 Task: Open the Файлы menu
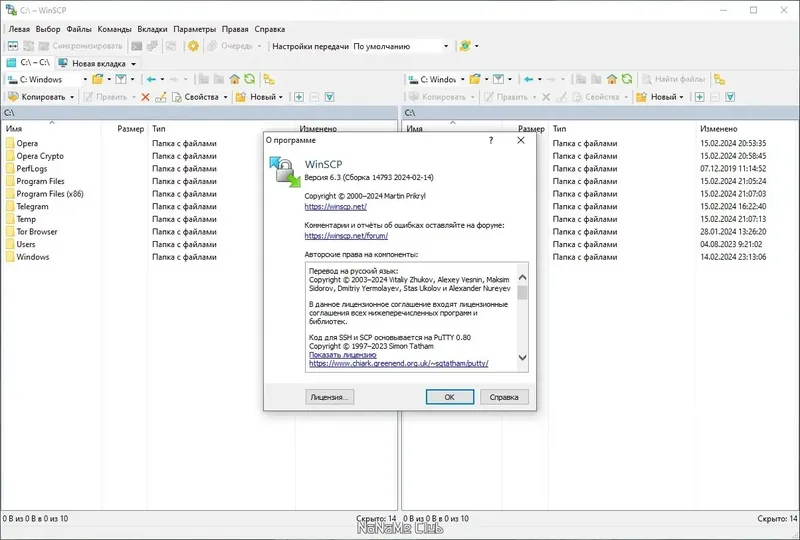coord(79,29)
